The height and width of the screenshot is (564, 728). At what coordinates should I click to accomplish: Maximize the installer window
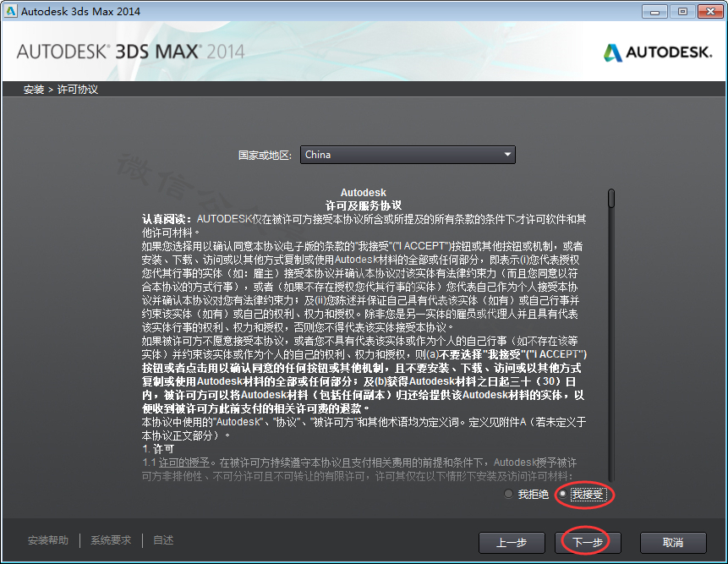[682, 12]
